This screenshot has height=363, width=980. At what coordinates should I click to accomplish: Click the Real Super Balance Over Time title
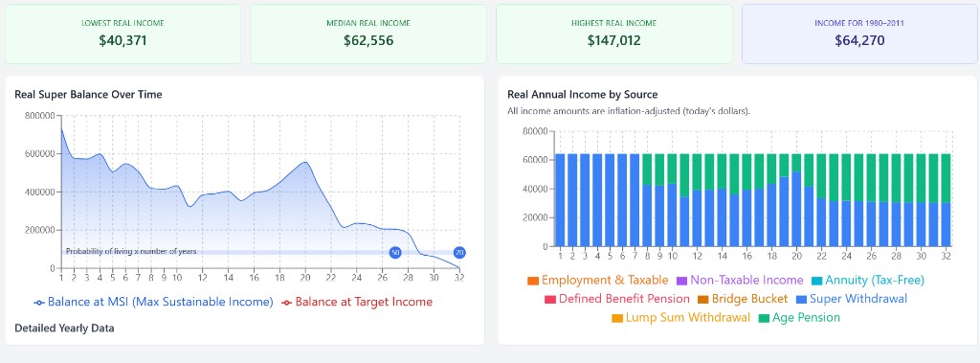point(88,95)
